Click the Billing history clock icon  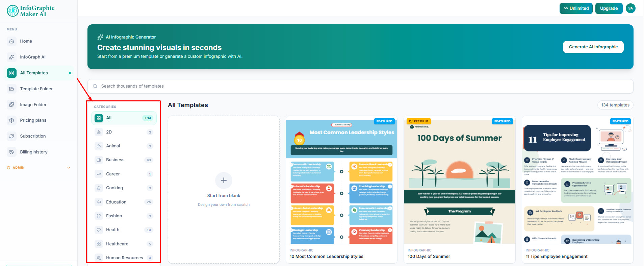click(11, 152)
